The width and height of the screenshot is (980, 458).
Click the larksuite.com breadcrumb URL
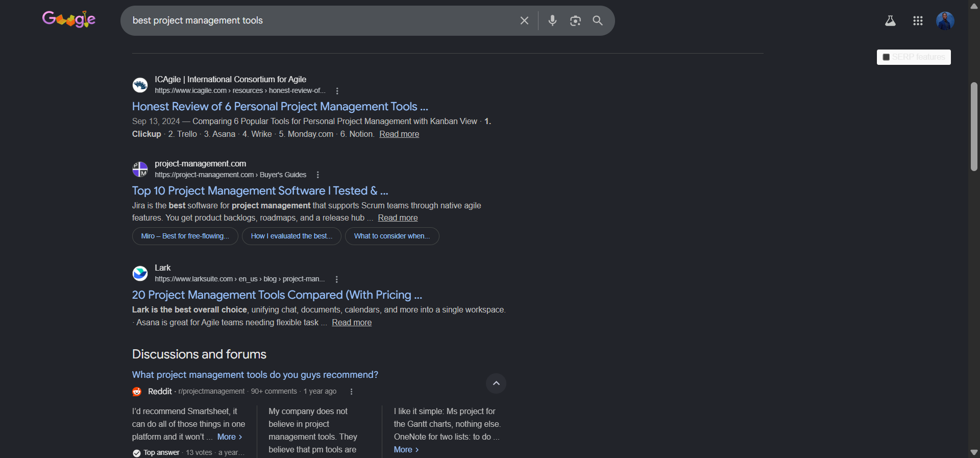[x=239, y=279]
